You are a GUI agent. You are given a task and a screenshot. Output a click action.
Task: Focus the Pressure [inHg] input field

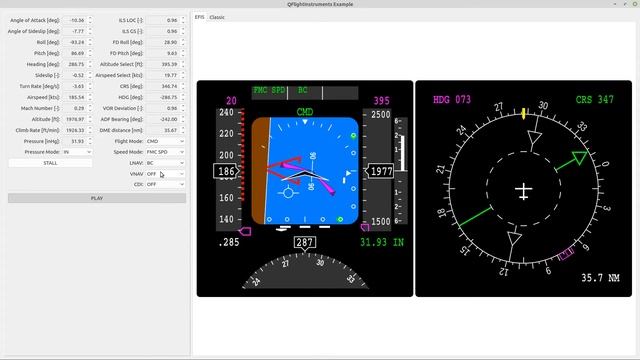point(77,141)
